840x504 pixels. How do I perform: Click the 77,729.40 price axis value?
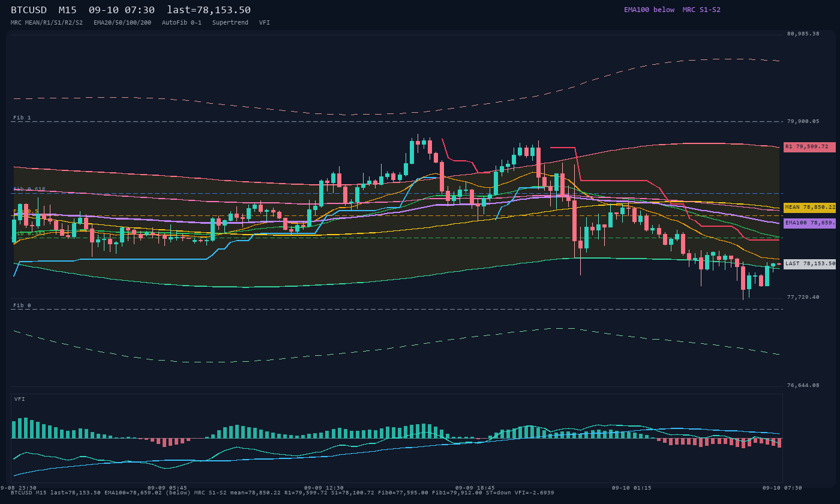tap(803, 297)
